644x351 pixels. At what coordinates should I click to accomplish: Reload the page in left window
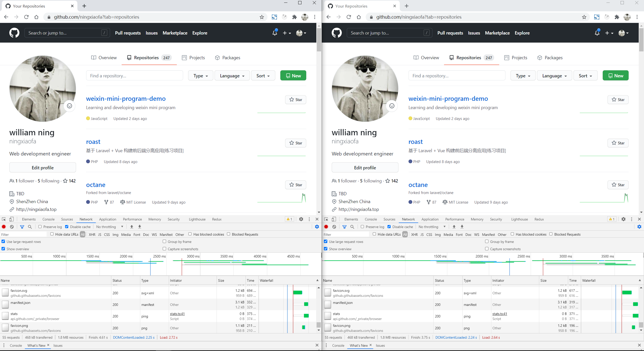click(x=26, y=17)
